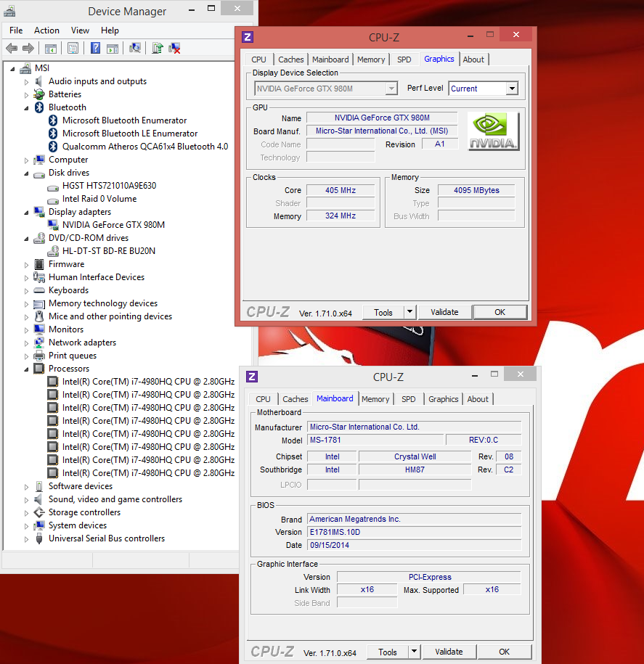Click the blue question mark Help toolbar icon
This screenshot has width=644, height=664.
click(x=96, y=49)
